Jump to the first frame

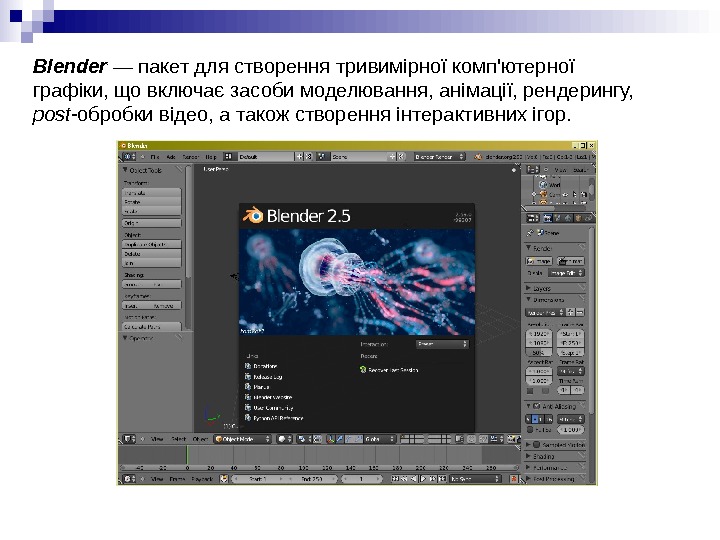click(395, 479)
